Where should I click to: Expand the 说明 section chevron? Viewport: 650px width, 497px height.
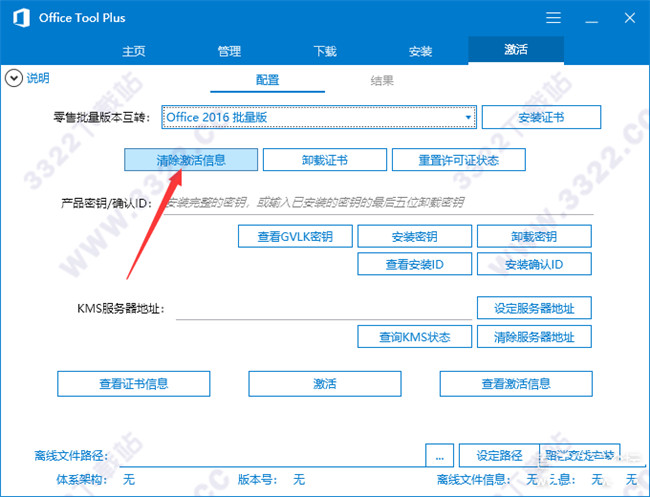tap(14, 78)
